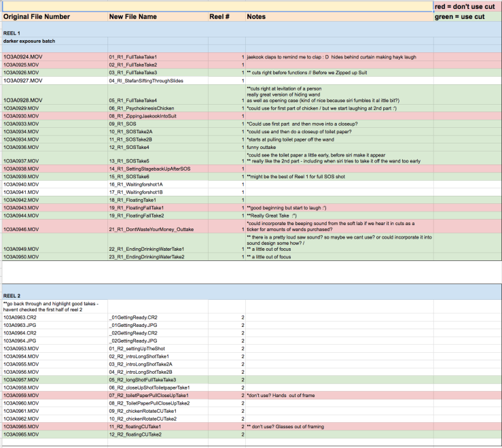Click the '04_RI_StefanSiftingThroughSlides' cell
Screen dimensions: 502x448
coord(146,80)
